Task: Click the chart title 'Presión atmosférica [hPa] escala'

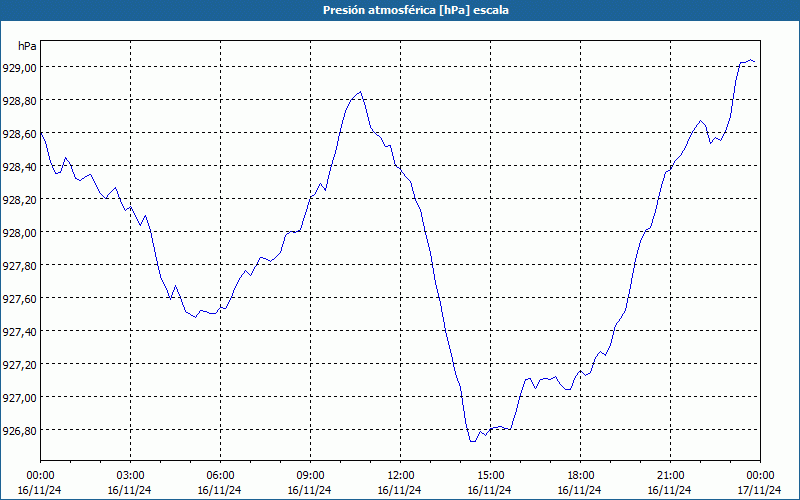Action: (416, 10)
